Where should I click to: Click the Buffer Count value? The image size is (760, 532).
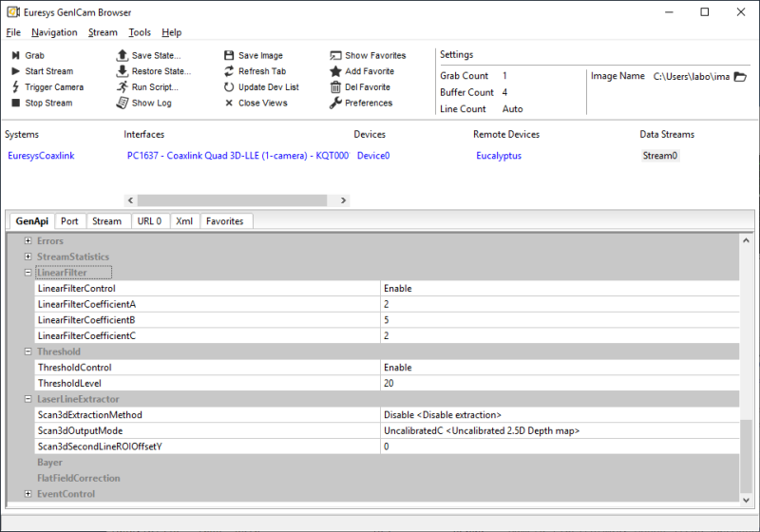tap(504, 92)
